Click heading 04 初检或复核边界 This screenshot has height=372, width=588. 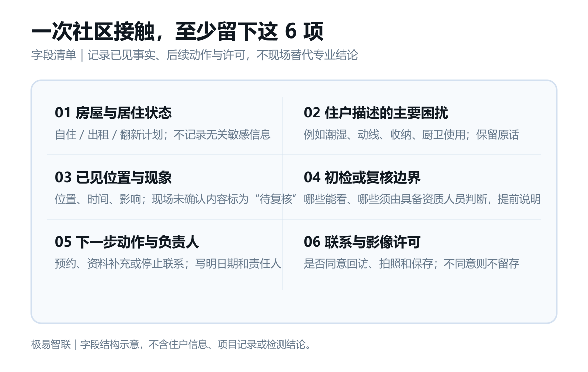pyautogui.click(x=362, y=178)
